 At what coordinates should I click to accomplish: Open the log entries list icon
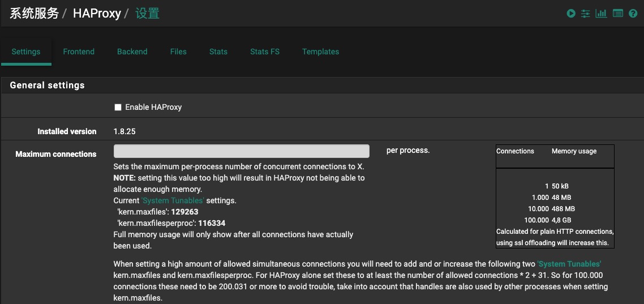(617, 14)
